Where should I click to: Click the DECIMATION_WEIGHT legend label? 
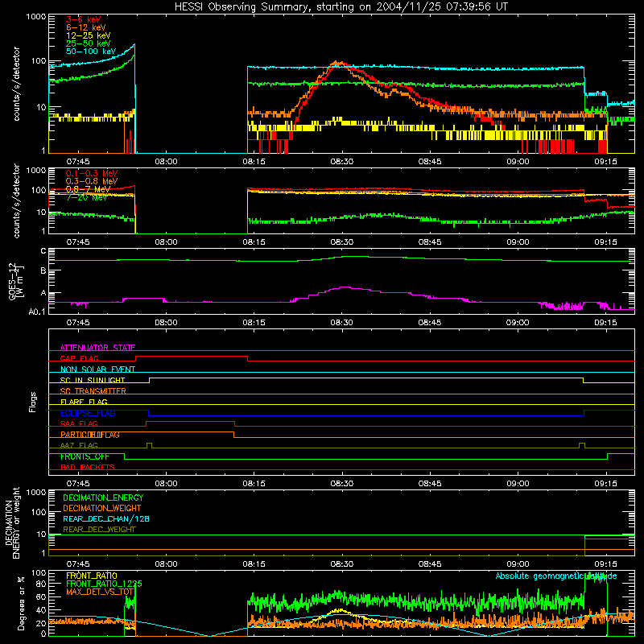[102, 509]
